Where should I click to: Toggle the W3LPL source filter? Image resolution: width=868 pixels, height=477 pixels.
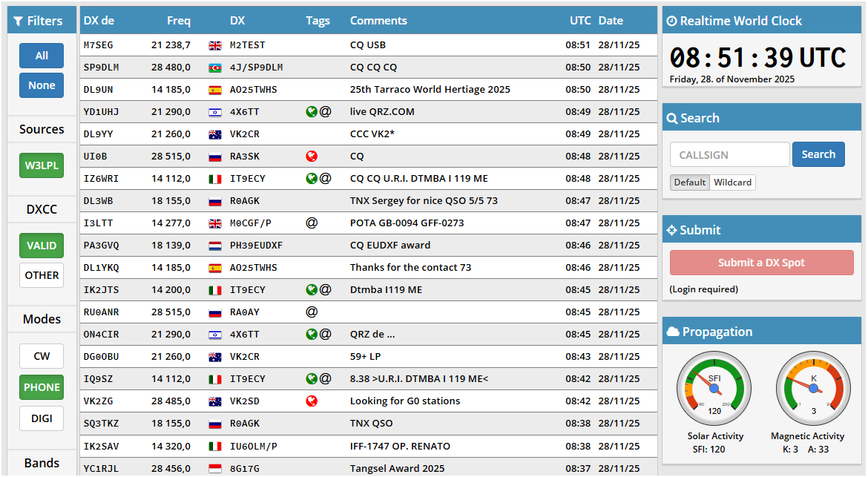point(42,165)
